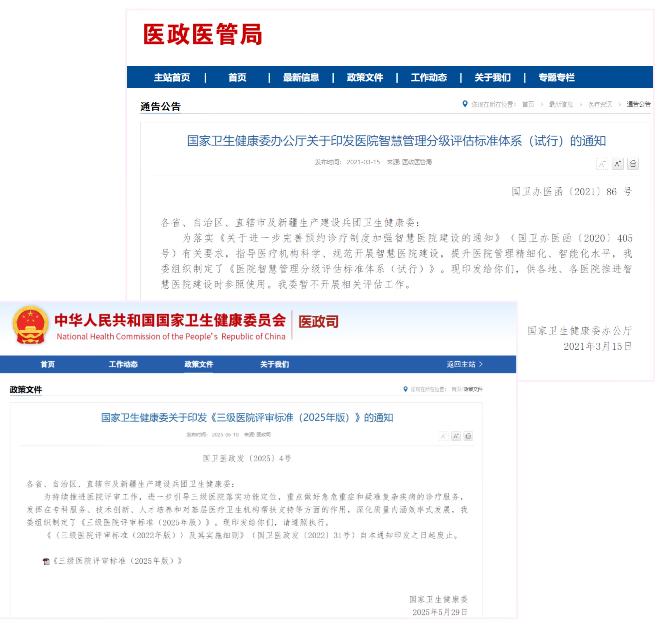Viewport: 672px width, 628px height.
Task: Click signature 国家卫生健康委办公厅
Action: pos(580,331)
